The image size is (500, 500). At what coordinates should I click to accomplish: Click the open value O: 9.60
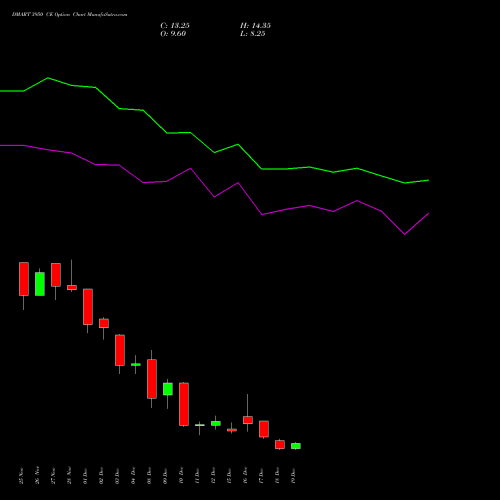click(173, 34)
